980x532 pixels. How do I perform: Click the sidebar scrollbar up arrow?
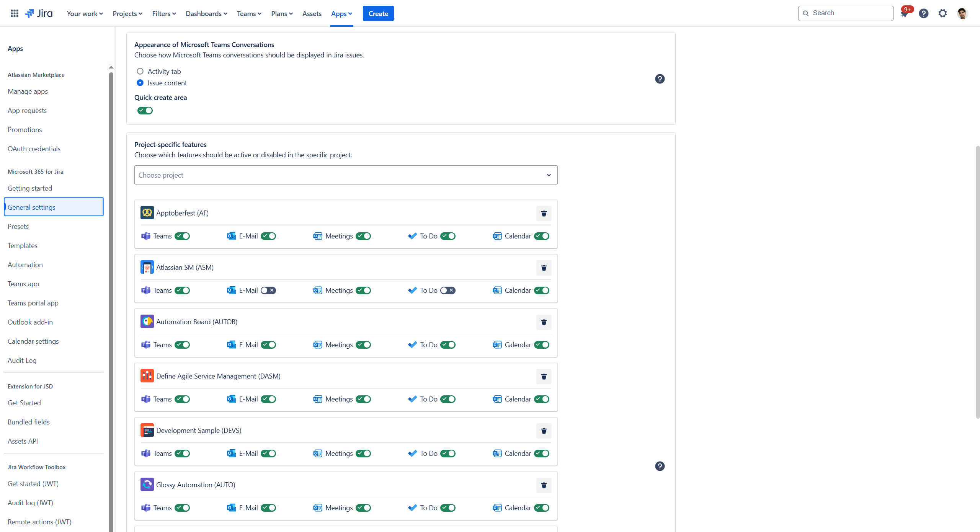coord(111,67)
